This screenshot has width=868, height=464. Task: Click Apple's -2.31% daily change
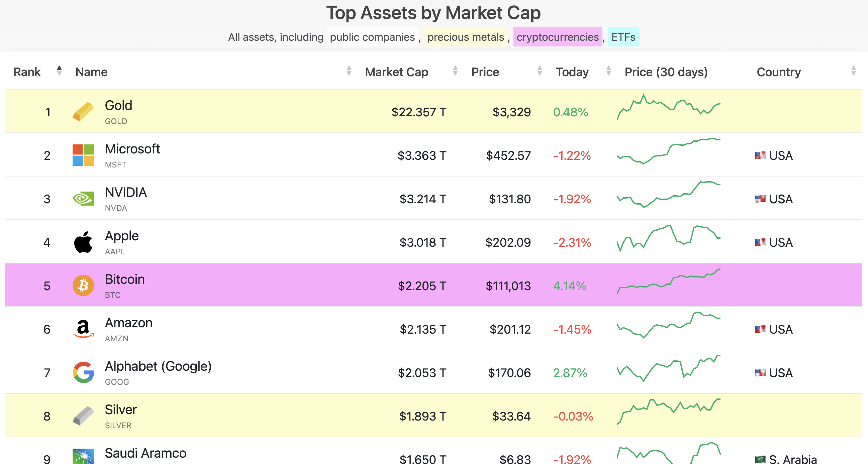pyautogui.click(x=572, y=242)
